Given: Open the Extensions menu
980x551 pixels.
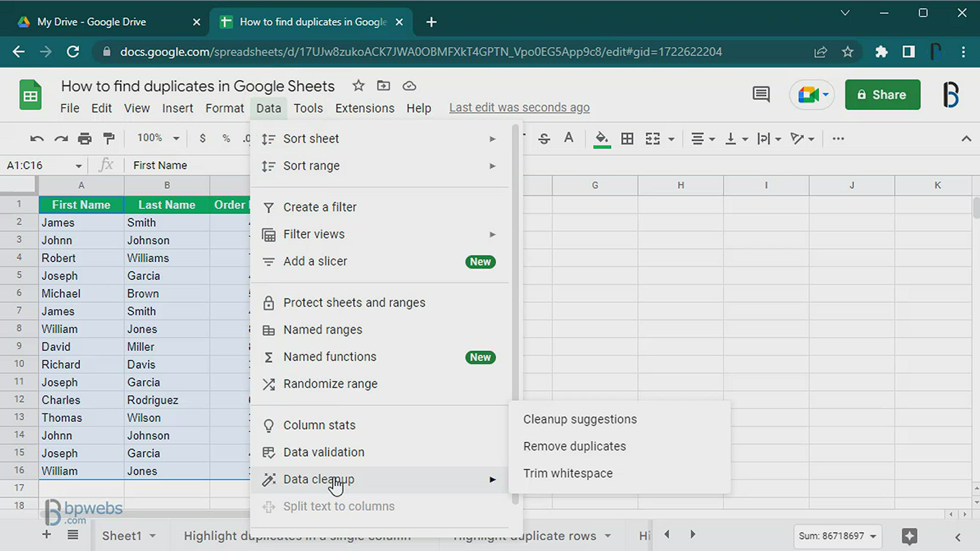Looking at the screenshot, I should coord(365,108).
